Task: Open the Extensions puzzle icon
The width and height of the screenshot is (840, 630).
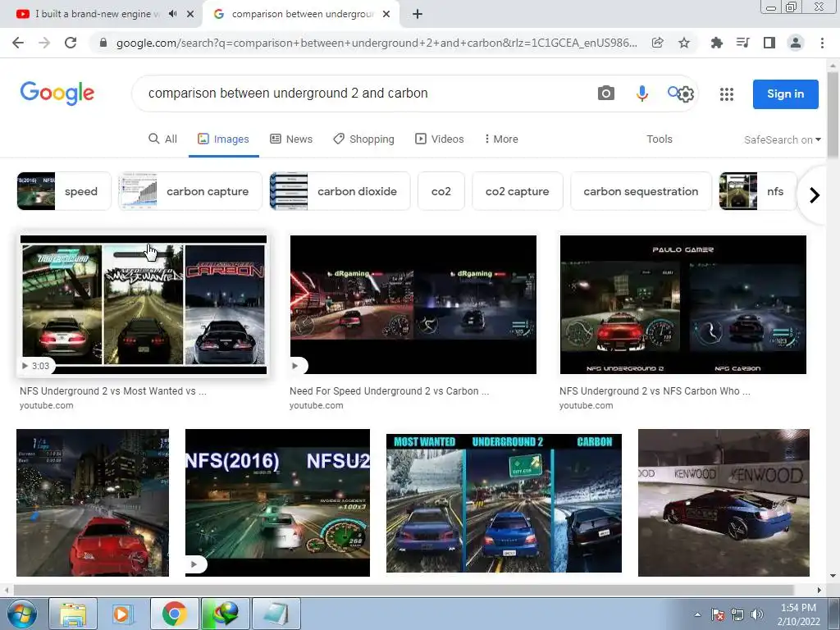Action: [x=716, y=43]
